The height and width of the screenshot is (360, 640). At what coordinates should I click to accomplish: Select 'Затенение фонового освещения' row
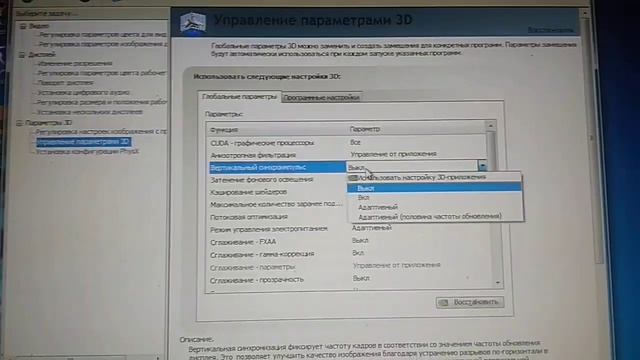[x=262, y=180]
